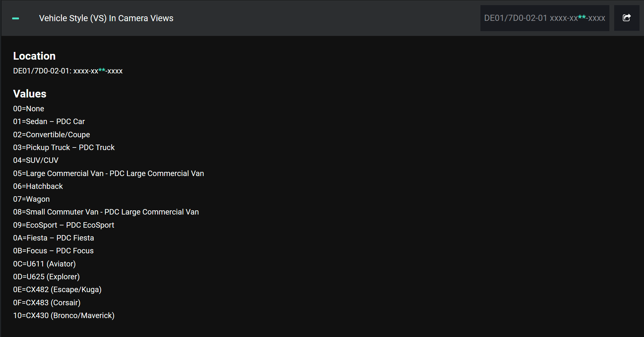The width and height of the screenshot is (644, 337).
Task: Click the DE01/7D0-02-01 location badge in header
Action: (545, 18)
